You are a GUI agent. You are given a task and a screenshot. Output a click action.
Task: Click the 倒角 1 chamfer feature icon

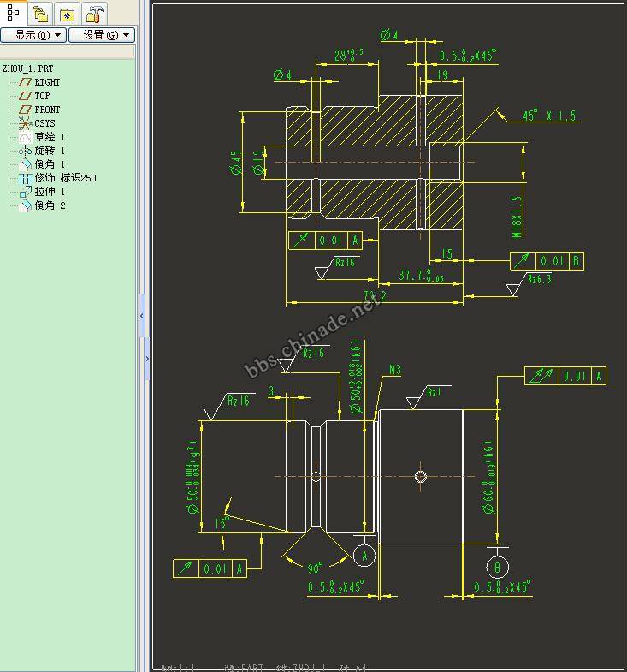[x=26, y=164]
